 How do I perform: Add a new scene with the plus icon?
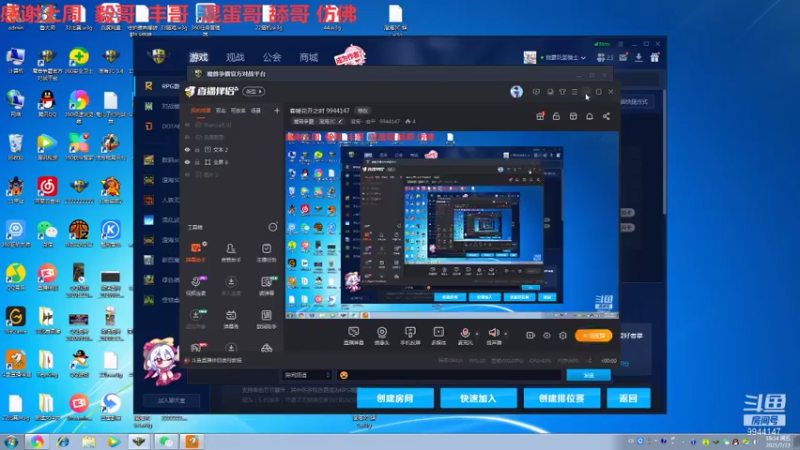277,110
